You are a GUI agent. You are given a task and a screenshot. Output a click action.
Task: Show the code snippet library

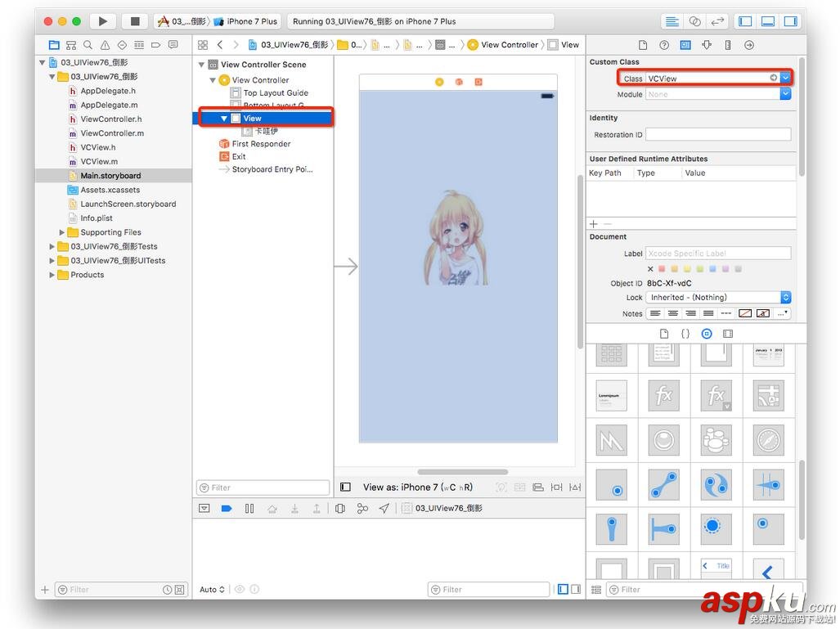685,334
